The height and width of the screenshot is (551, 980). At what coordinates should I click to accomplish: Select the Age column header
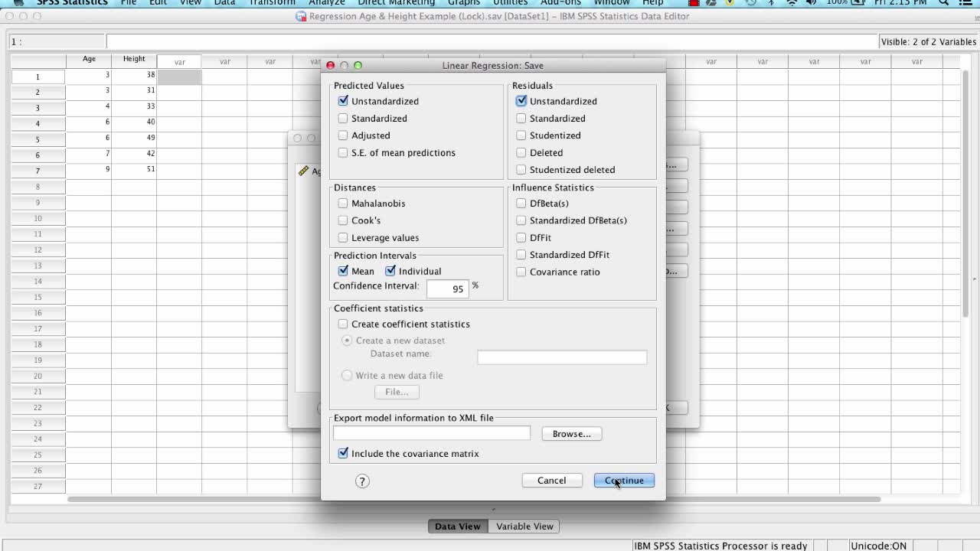(89, 60)
